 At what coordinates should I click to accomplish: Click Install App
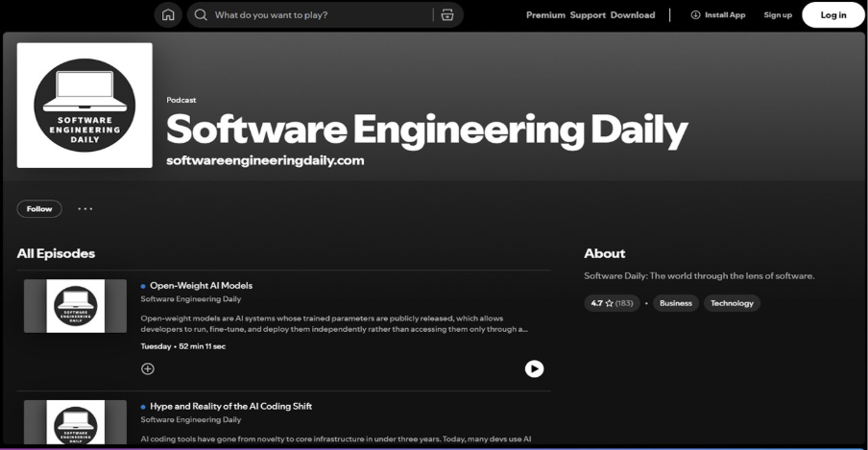click(718, 15)
